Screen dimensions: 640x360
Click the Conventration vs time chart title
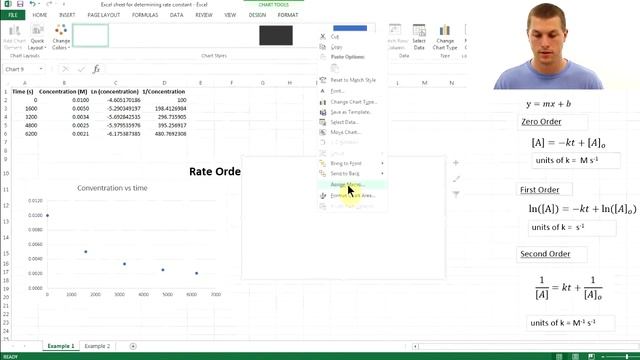[x=112, y=188]
